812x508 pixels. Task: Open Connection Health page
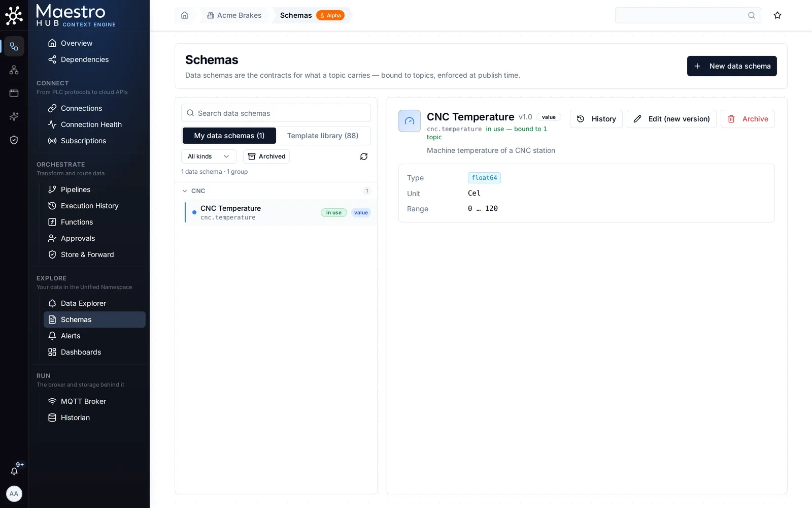pos(94,124)
